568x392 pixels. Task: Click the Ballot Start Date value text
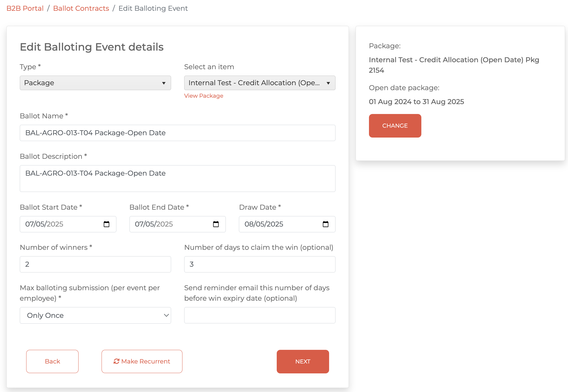(x=44, y=224)
